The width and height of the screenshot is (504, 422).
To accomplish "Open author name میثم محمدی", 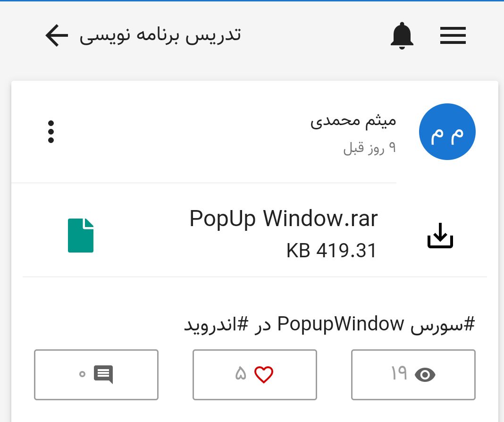I will click(x=353, y=121).
